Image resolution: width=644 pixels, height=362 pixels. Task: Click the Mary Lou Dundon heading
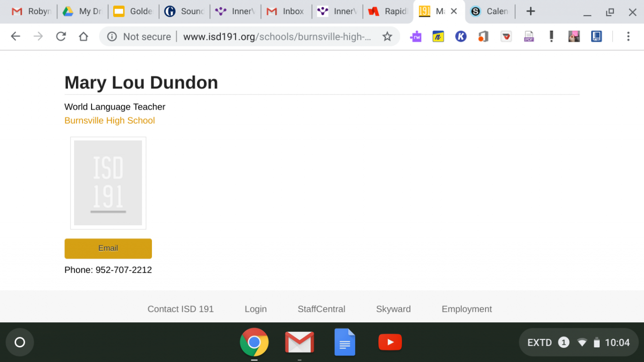pos(141,82)
